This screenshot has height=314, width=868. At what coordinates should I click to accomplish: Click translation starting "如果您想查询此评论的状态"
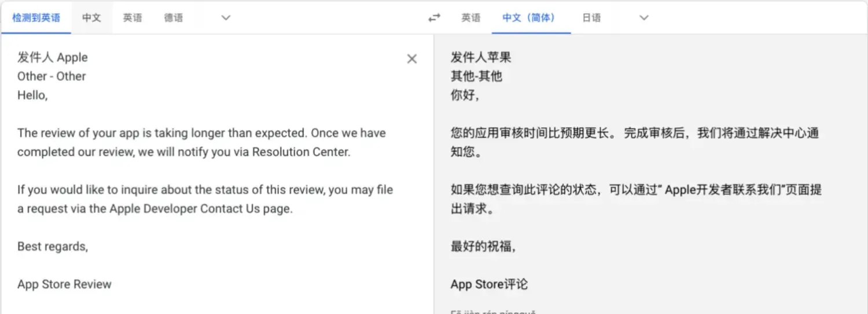636,190
